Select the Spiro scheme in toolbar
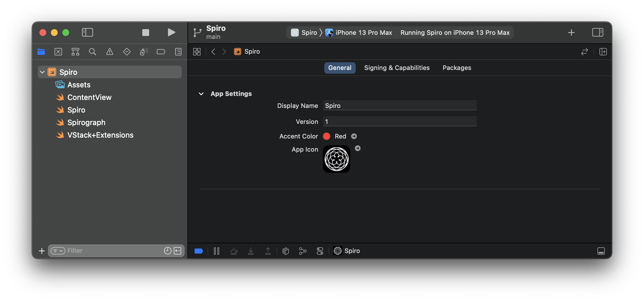644x301 pixels. (x=304, y=33)
